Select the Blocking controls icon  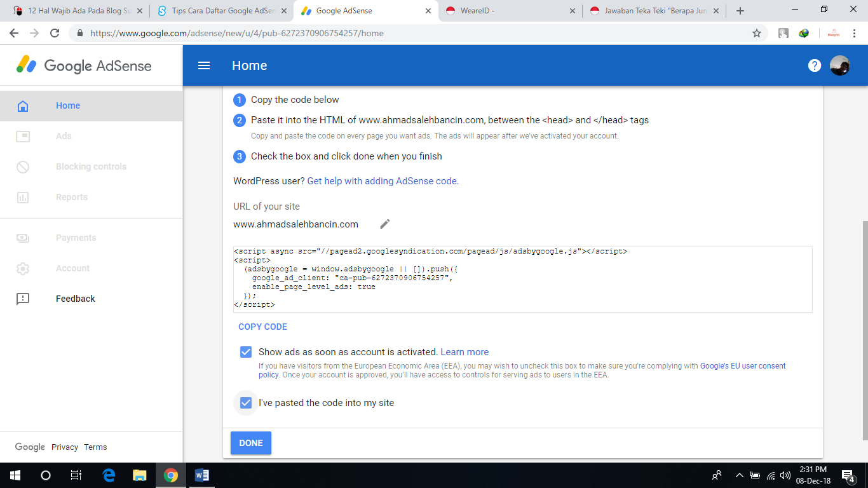(x=23, y=166)
